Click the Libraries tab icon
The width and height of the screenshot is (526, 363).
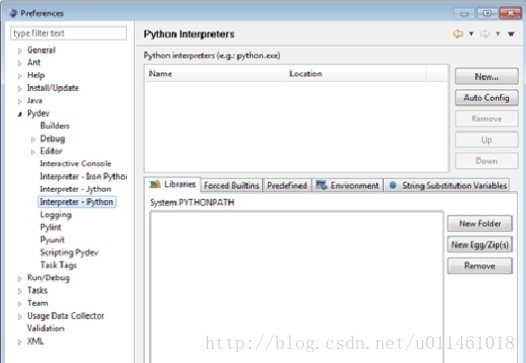[x=155, y=184]
